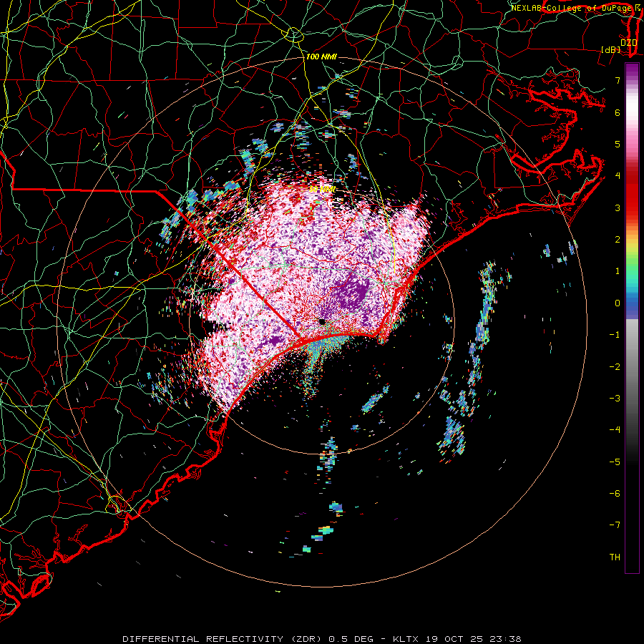Click the 5 value on color scale
The height and width of the screenshot is (644, 644).
point(618,144)
